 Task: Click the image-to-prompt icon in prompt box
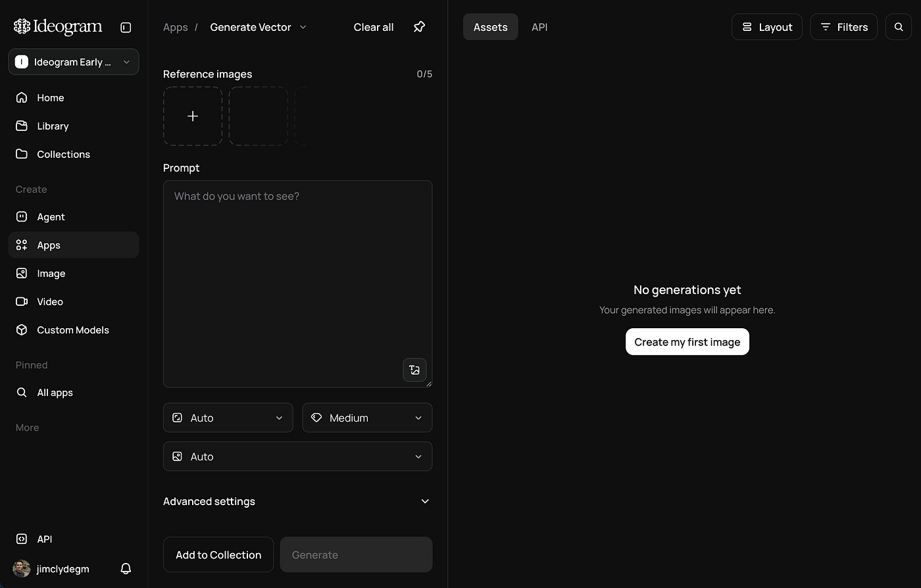[x=414, y=370]
